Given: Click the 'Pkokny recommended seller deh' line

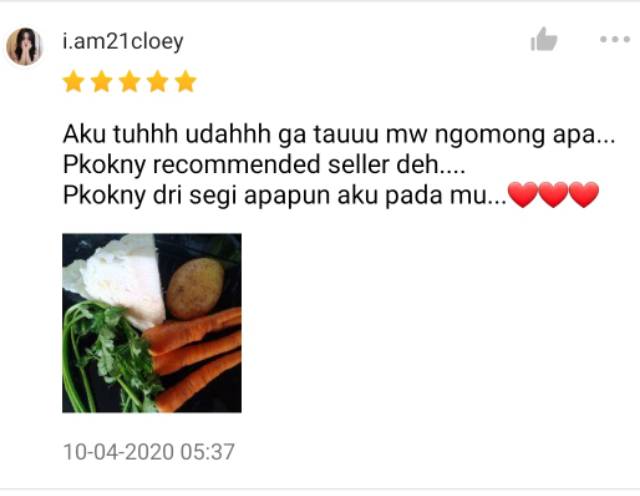Looking at the screenshot, I should point(264,165).
